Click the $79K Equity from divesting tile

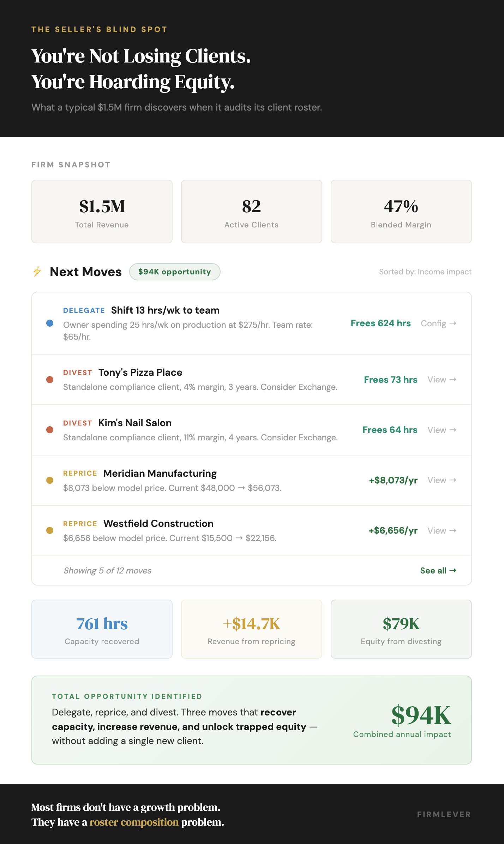coord(401,629)
